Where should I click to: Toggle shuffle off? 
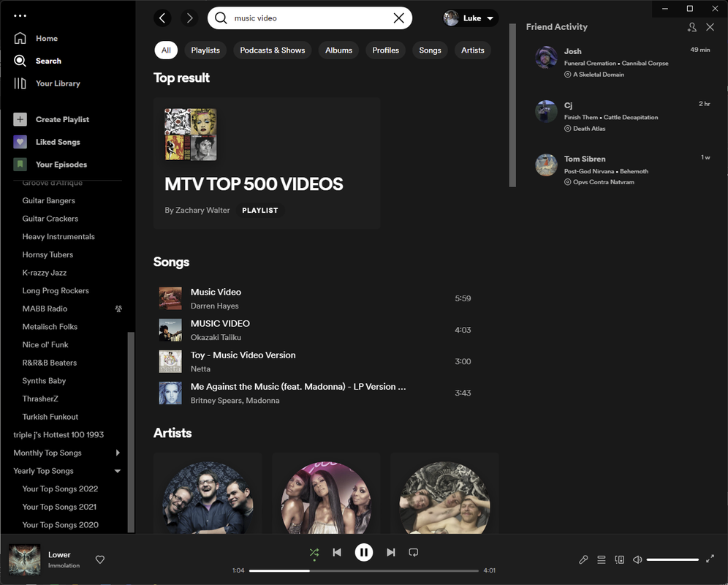[x=314, y=552]
